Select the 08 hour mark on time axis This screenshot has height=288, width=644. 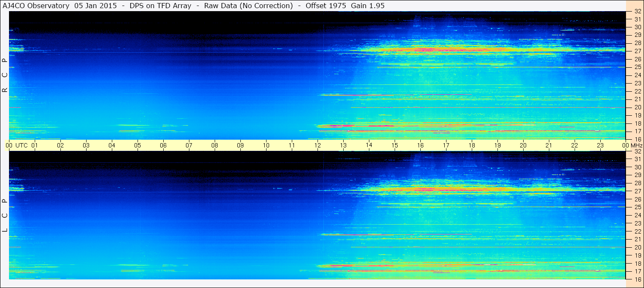pyautogui.click(x=215, y=145)
